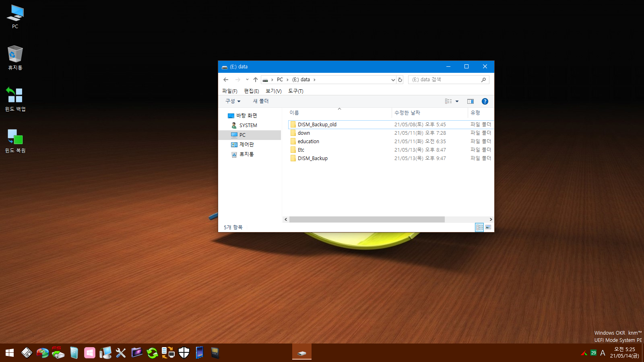Click the floppy disk icon in taskbar

tap(27, 353)
